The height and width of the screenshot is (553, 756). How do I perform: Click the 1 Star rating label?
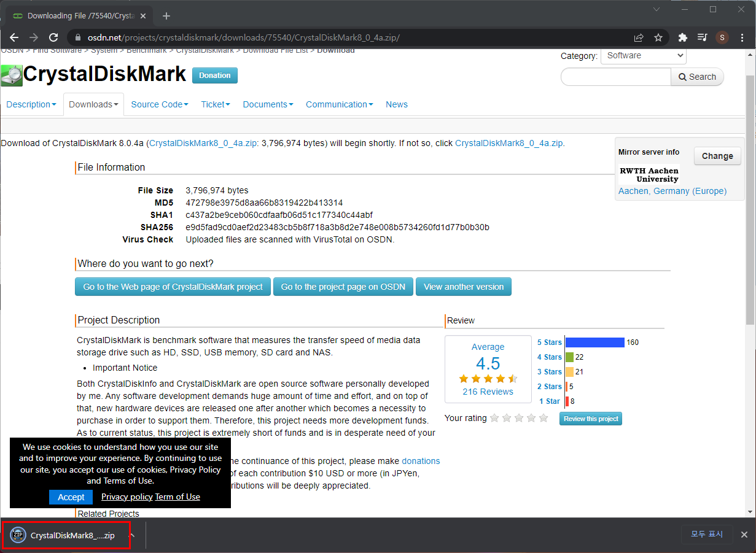551,401
